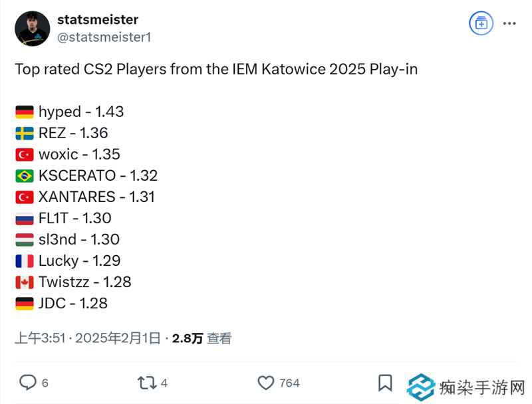532x404 pixels.
Task: Open the three-dot more options menu
Action: 509,24
